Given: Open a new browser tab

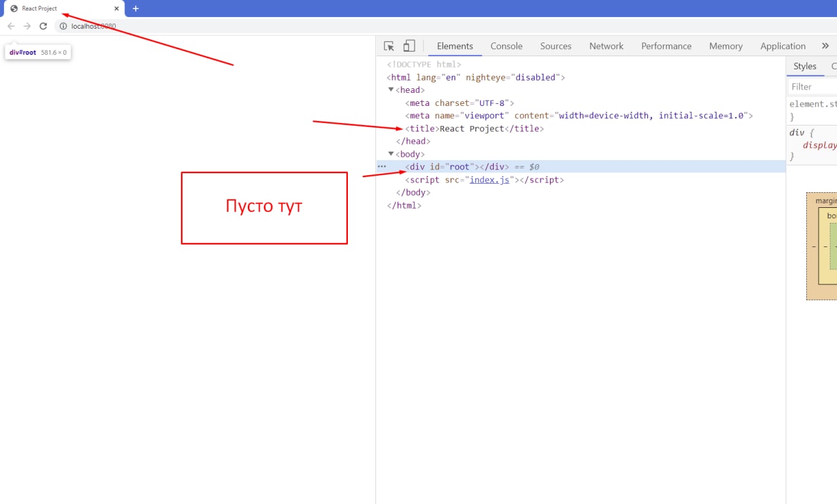Looking at the screenshot, I should [135, 8].
